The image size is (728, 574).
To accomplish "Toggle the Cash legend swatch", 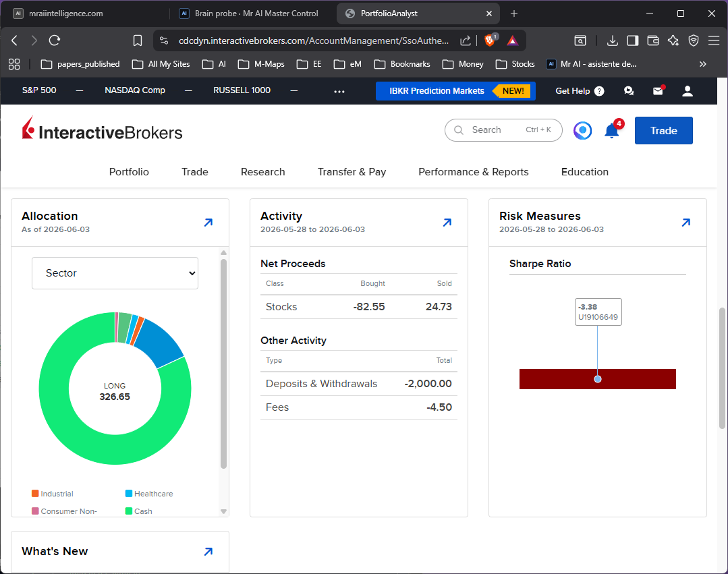I will pyautogui.click(x=129, y=511).
